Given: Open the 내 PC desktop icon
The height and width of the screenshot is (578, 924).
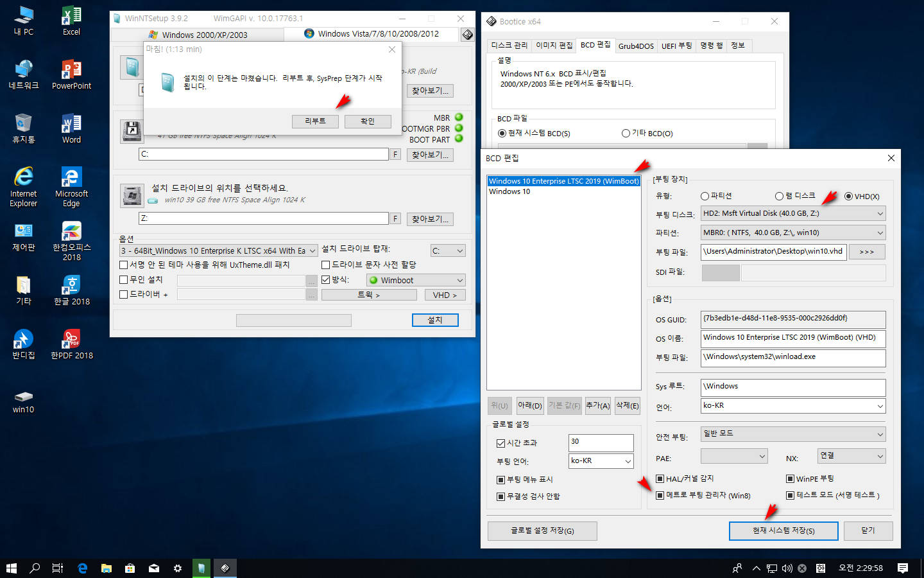Looking at the screenshot, I should click(24, 21).
